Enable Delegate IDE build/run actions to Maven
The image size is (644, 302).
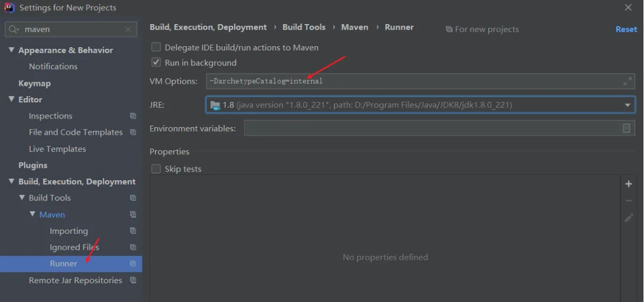click(156, 47)
